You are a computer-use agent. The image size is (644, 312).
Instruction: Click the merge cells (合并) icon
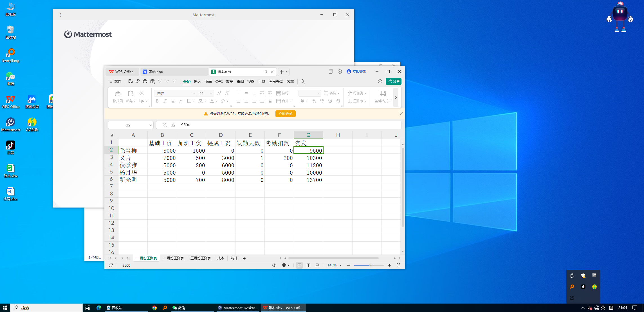pos(279,101)
